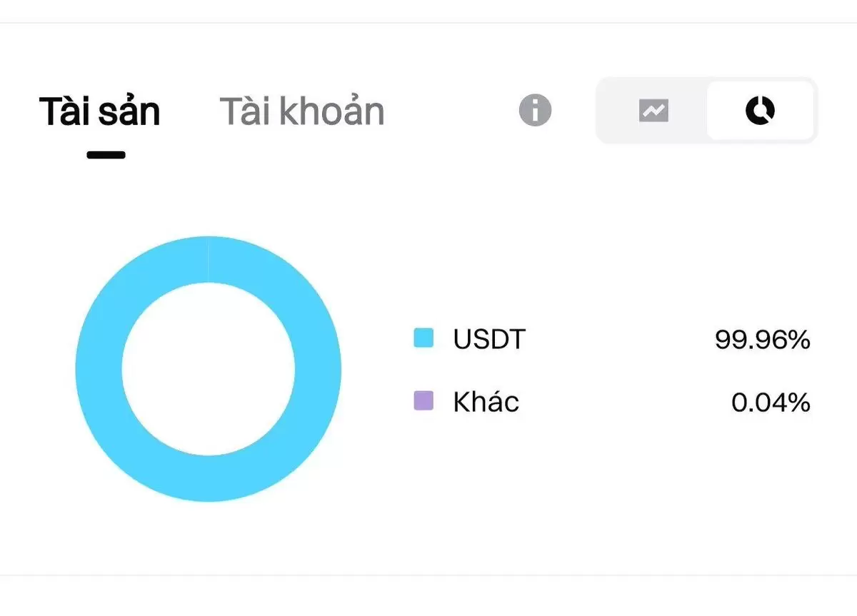Select the USDT legend label

489,339
